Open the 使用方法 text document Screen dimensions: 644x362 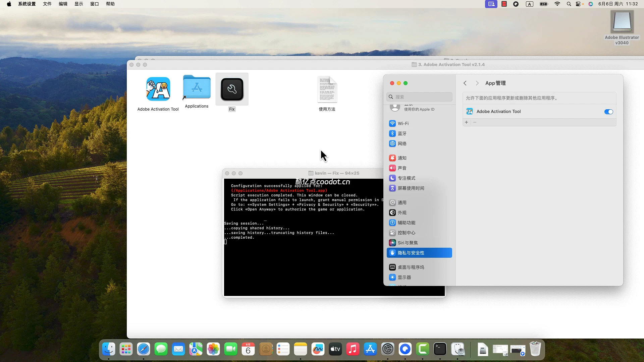coord(327,89)
